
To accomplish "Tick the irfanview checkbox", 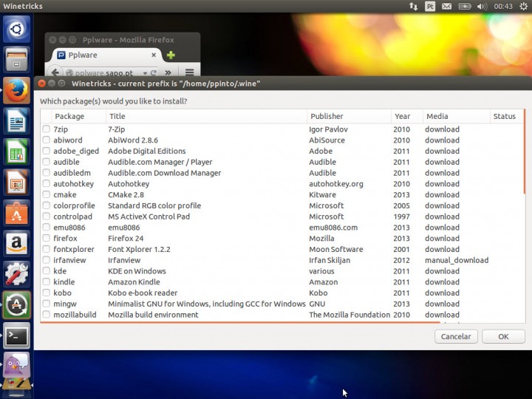I will point(46,260).
